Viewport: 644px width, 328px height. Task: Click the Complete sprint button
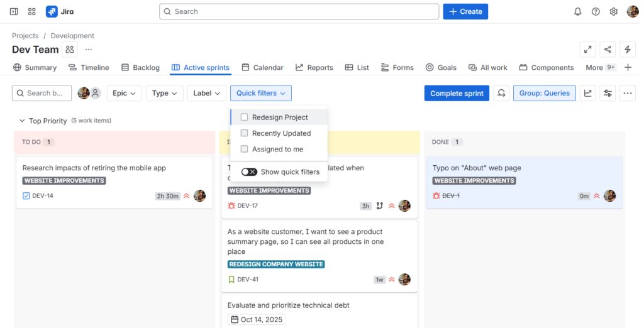coord(457,93)
